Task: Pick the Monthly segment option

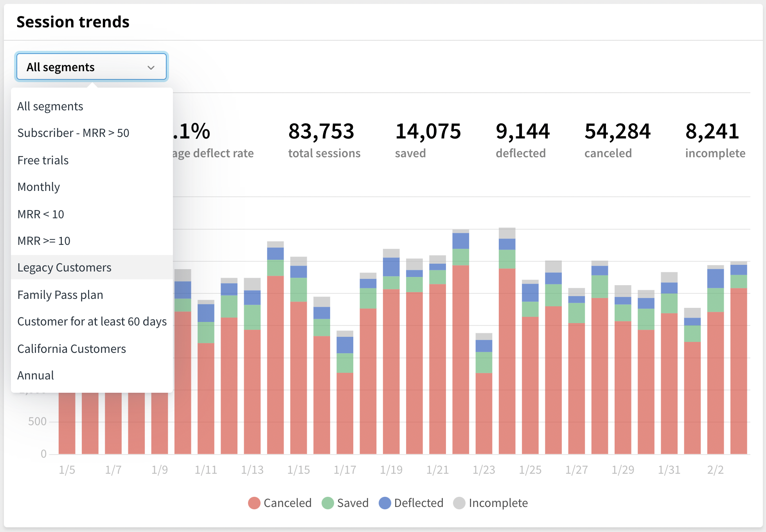Action: [x=39, y=187]
